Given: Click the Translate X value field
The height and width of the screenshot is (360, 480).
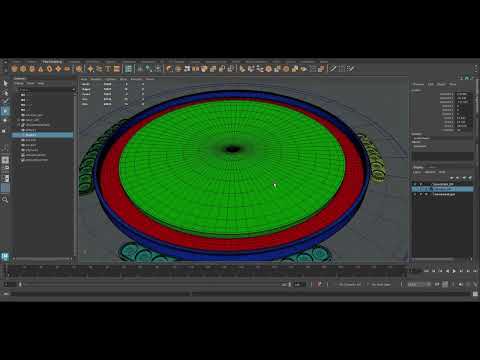Looking at the screenshot, I should [464, 94].
